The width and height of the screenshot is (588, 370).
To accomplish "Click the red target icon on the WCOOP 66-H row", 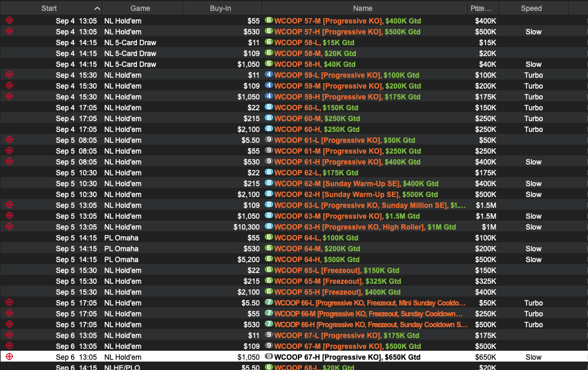I will (x=10, y=324).
